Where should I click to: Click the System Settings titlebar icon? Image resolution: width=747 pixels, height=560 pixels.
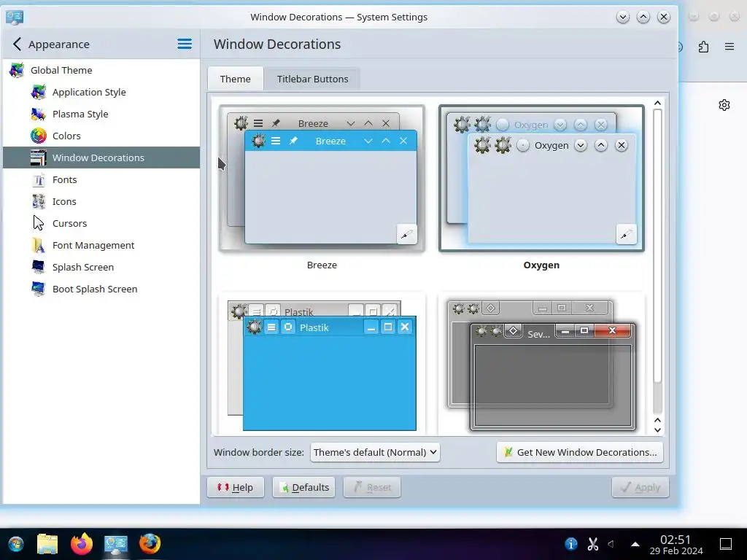point(15,17)
